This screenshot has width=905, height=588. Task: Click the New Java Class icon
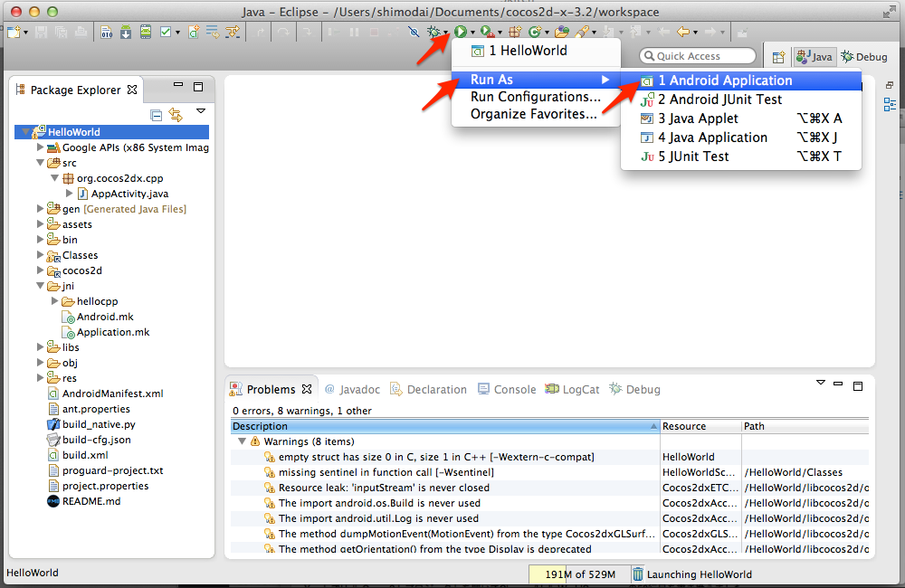click(535, 32)
